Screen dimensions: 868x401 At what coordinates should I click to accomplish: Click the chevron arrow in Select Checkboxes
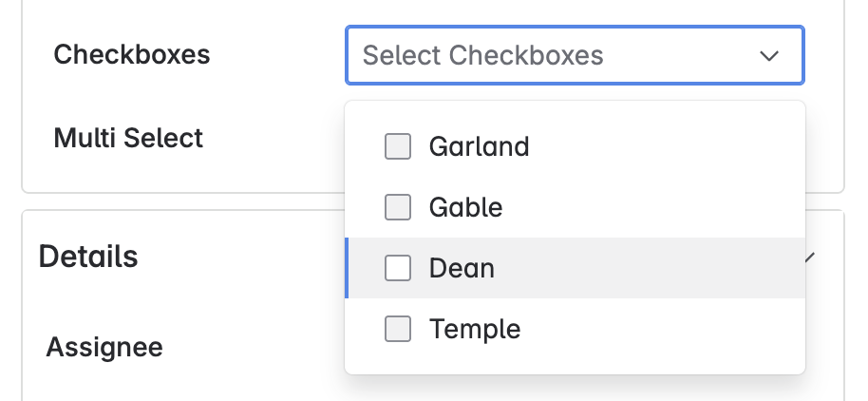click(x=769, y=56)
